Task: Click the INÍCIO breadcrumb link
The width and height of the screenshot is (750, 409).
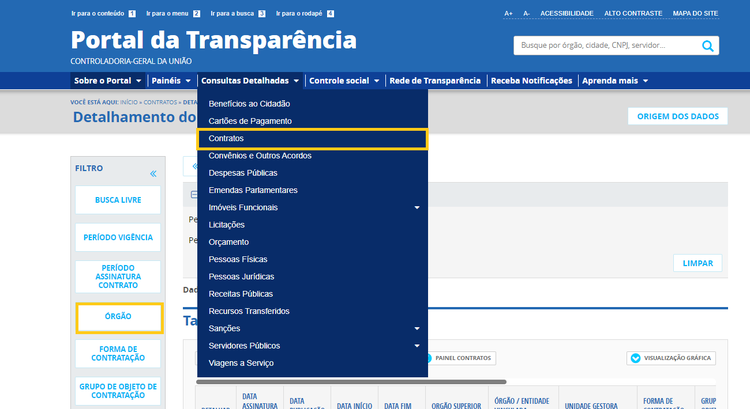Action: click(129, 102)
